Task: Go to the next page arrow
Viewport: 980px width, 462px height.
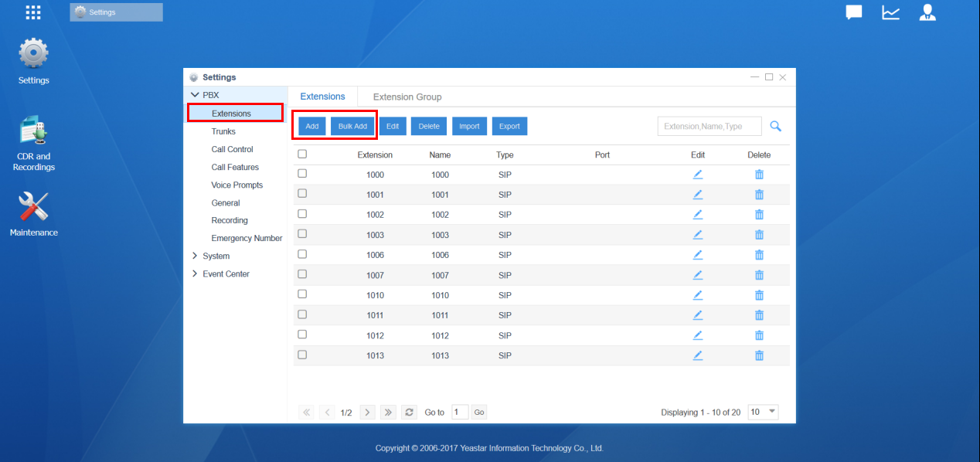Action: (x=368, y=413)
